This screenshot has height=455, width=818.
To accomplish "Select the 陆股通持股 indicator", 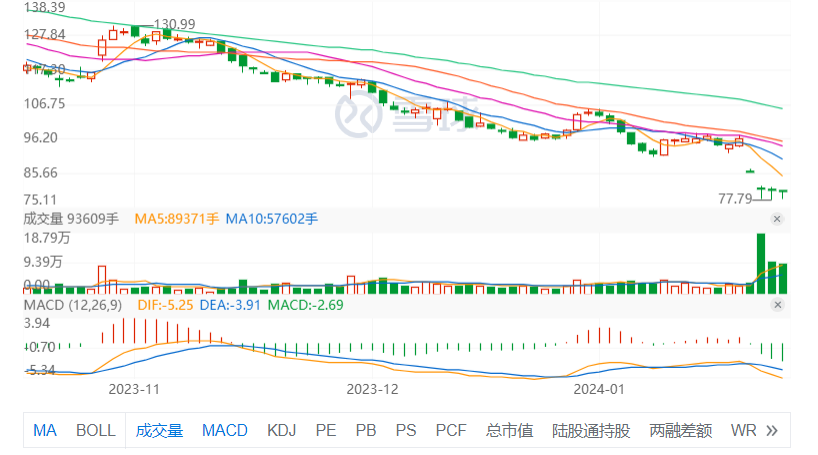I will (591, 430).
